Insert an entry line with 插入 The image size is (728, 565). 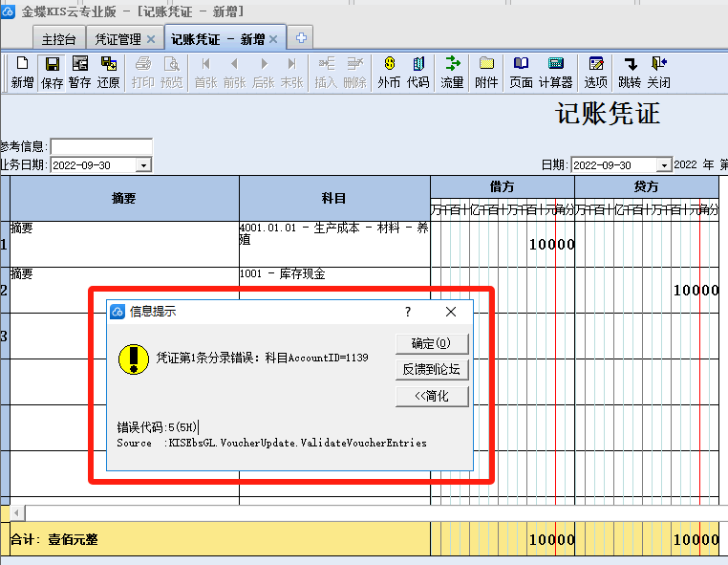[327, 73]
